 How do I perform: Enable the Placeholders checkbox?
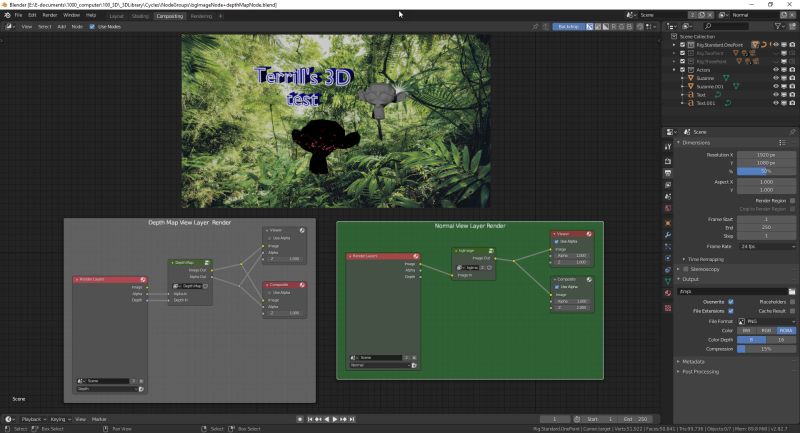792,302
